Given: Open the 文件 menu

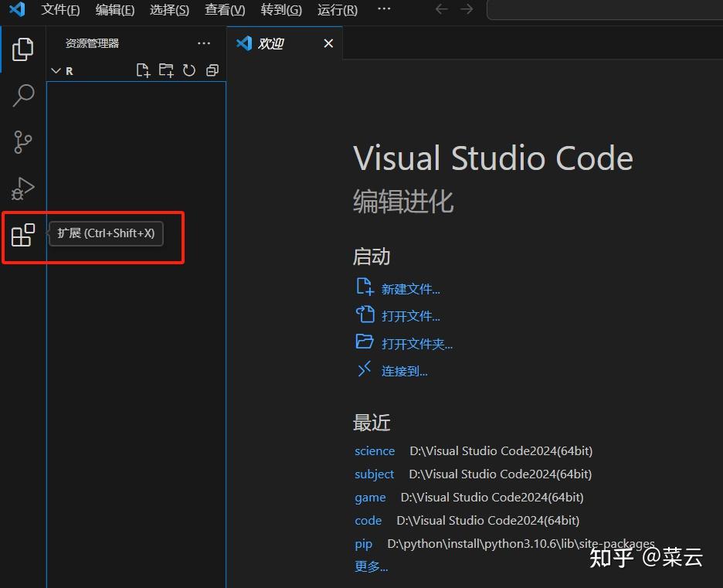Looking at the screenshot, I should click(60, 10).
